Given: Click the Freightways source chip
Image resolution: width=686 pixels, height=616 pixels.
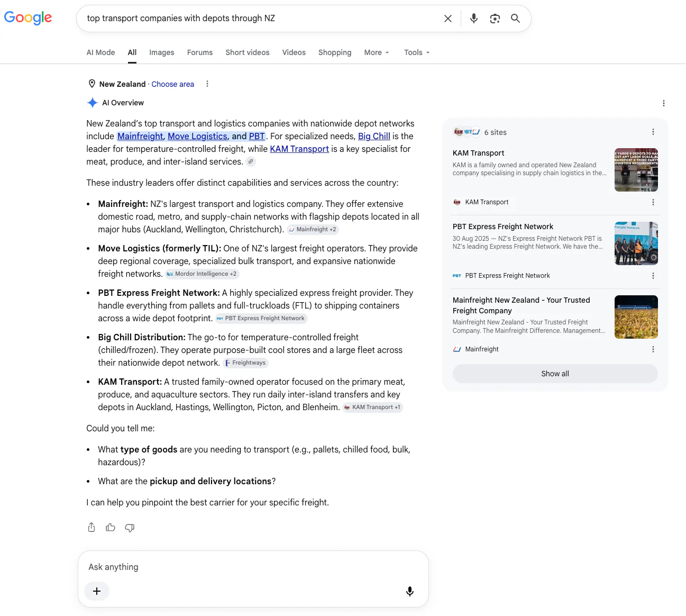Looking at the screenshot, I should (x=245, y=363).
